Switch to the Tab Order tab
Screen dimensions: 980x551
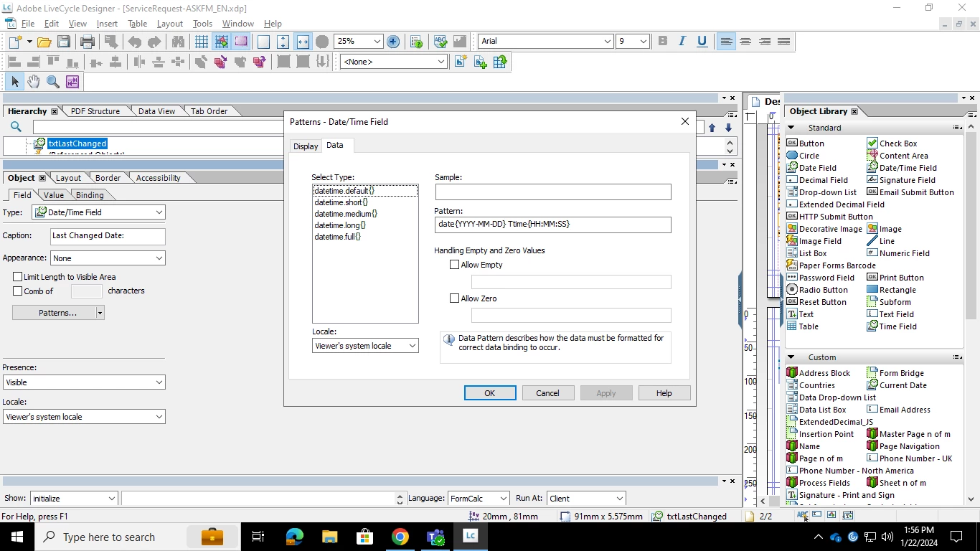209,111
